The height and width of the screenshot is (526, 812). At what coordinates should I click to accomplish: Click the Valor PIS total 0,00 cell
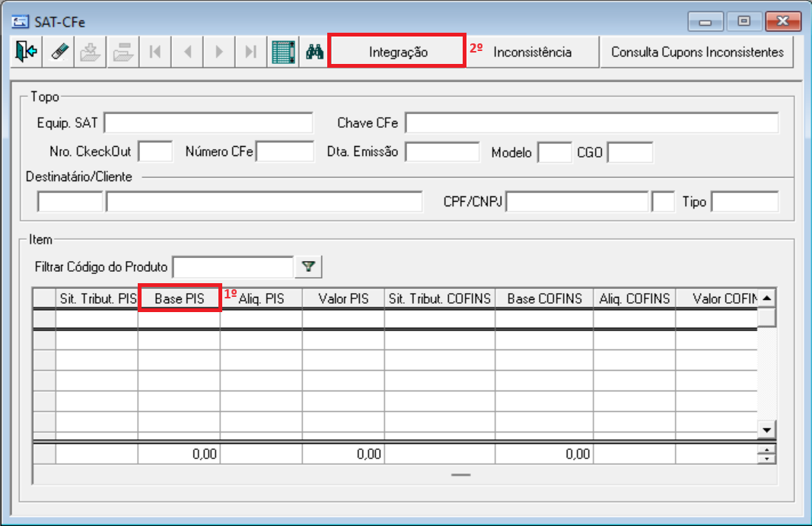(x=343, y=454)
